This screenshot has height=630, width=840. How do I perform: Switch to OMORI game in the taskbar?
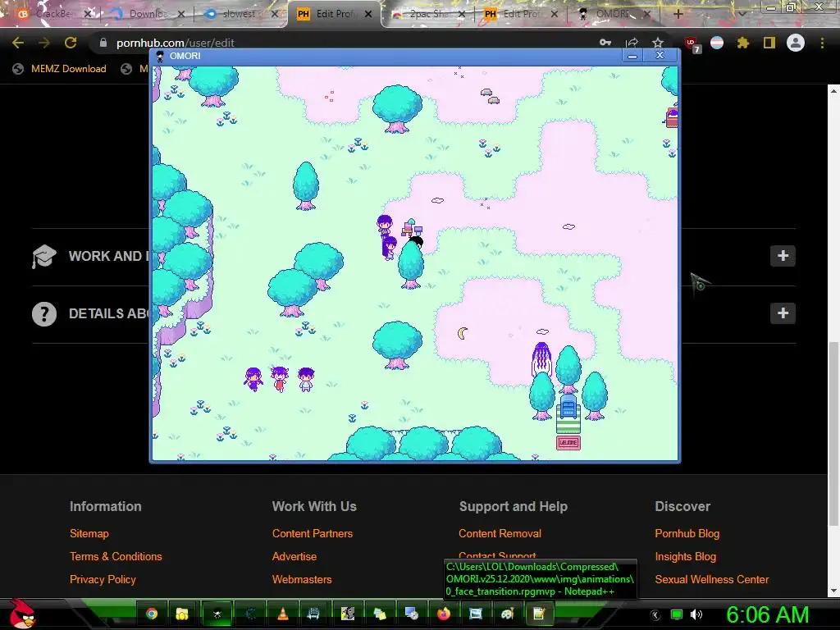point(217,614)
